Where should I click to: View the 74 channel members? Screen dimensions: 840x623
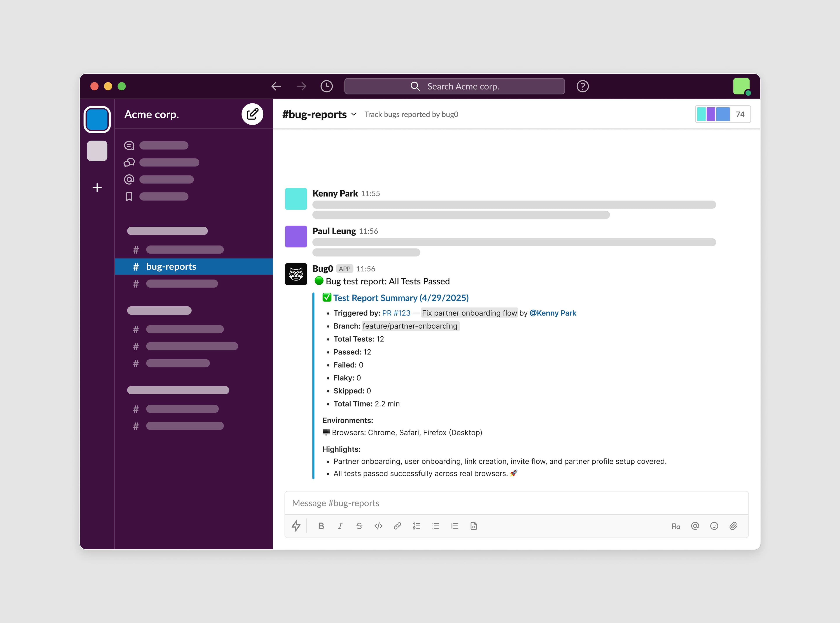[723, 114]
